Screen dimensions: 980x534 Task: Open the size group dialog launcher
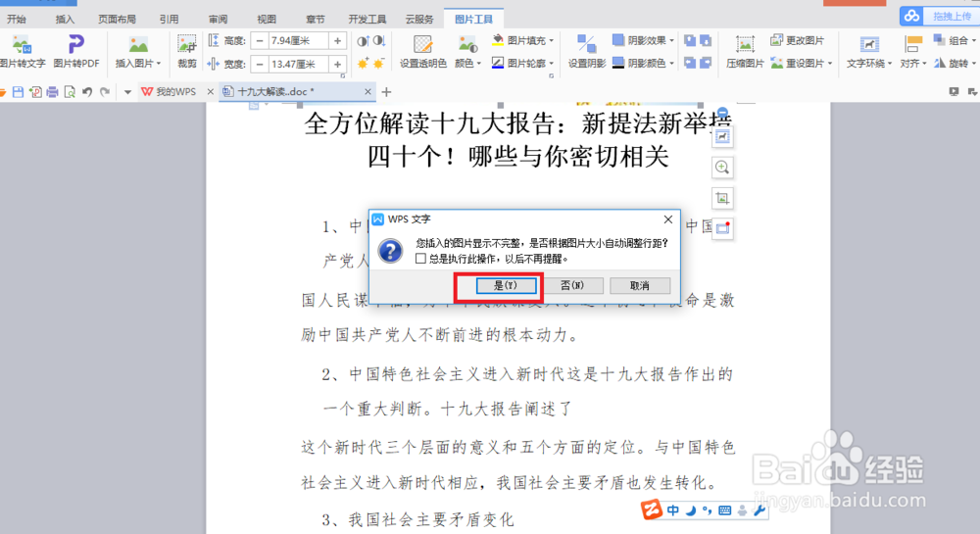tap(343, 75)
